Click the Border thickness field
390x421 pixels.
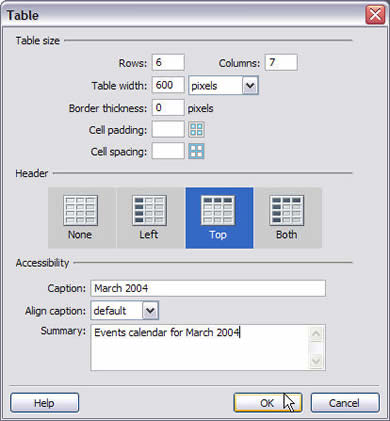pos(168,107)
